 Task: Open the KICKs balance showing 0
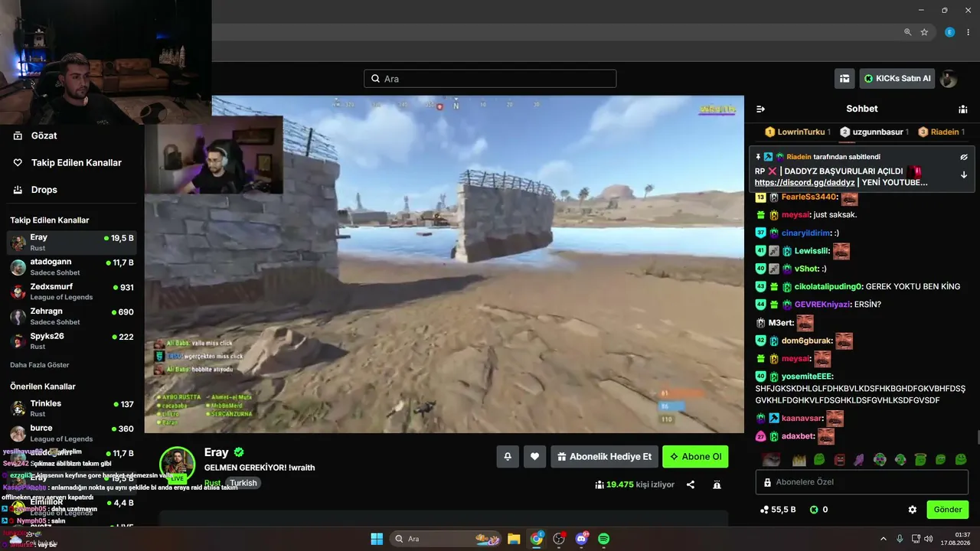(x=819, y=510)
